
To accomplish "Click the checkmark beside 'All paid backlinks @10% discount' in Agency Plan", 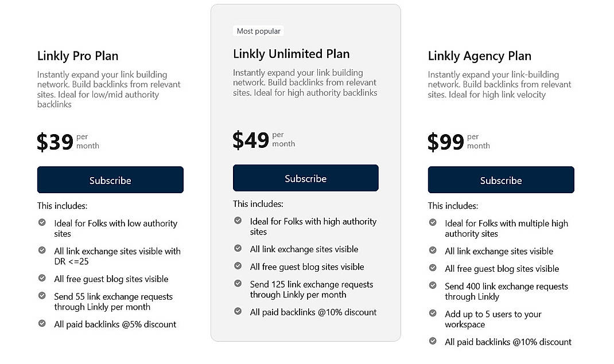I will point(432,339).
